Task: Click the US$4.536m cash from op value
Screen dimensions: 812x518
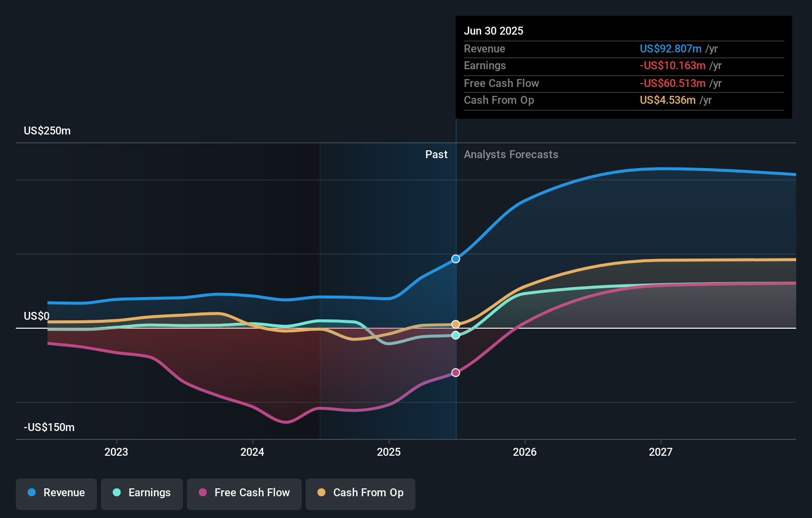Action: click(668, 100)
